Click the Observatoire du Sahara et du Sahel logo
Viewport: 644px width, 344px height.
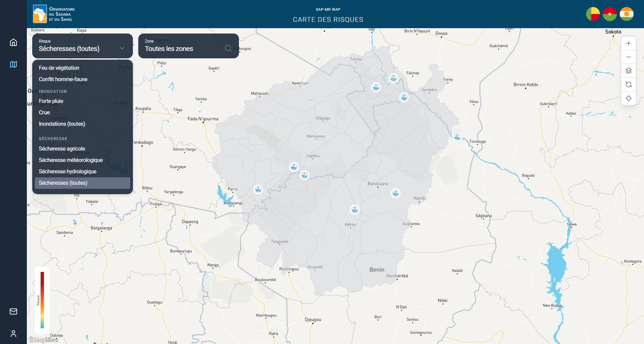(x=54, y=14)
